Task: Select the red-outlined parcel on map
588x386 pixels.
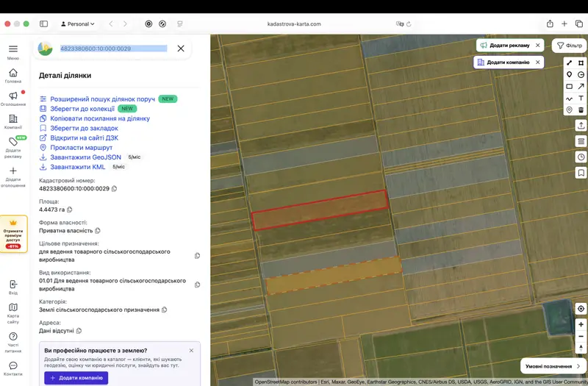Action: pyautogui.click(x=320, y=210)
